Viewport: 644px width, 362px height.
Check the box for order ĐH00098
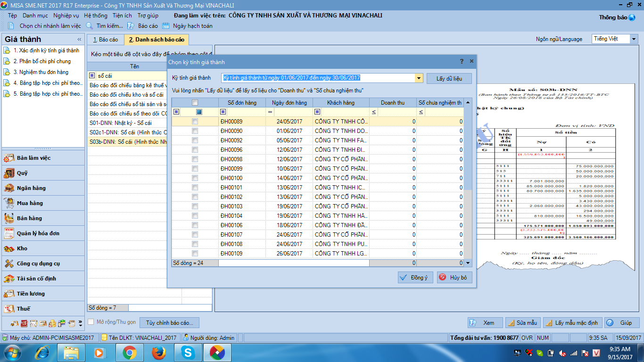[x=195, y=159]
